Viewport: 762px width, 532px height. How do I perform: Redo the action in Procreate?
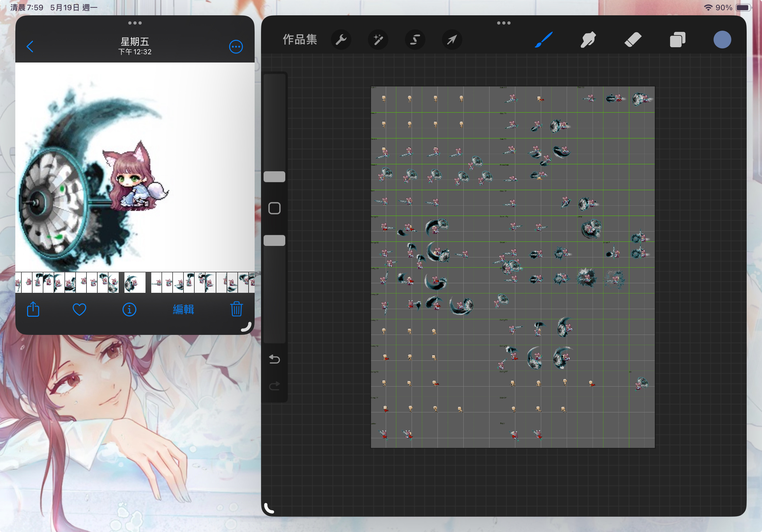(274, 386)
